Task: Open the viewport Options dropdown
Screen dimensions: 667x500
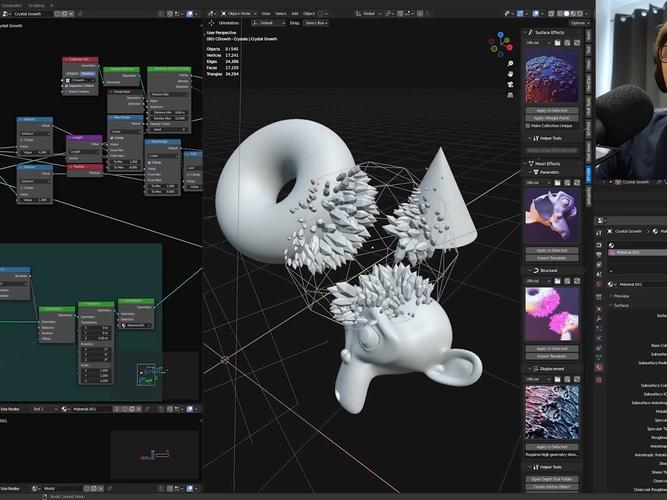Action: click(x=579, y=23)
